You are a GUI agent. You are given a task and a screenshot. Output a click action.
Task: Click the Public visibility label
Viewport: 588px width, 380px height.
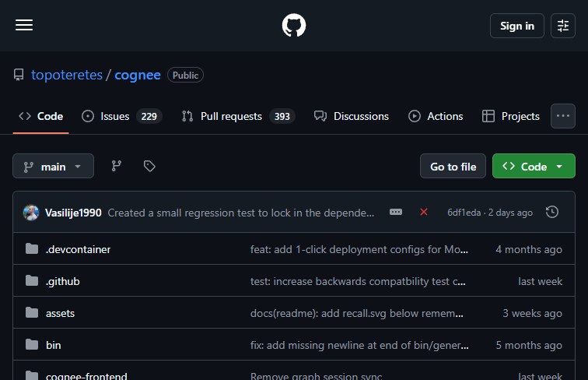click(x=185, y=75)
